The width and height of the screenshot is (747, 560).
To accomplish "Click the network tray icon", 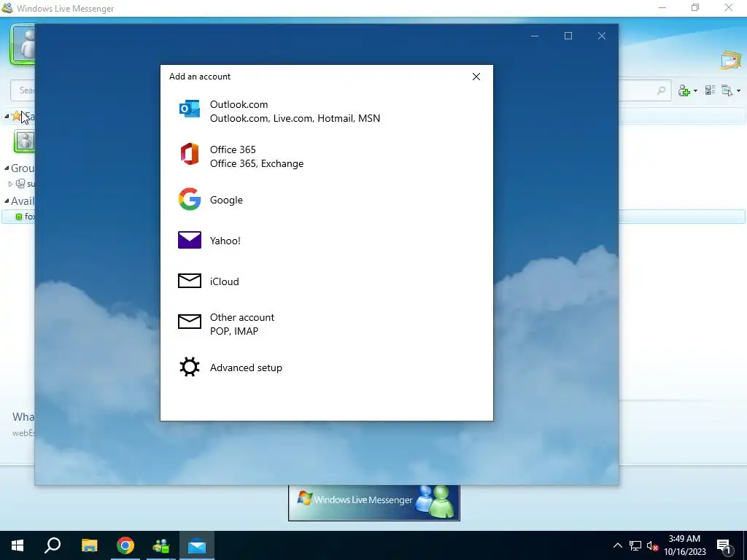I will click(x=635, y=545).
